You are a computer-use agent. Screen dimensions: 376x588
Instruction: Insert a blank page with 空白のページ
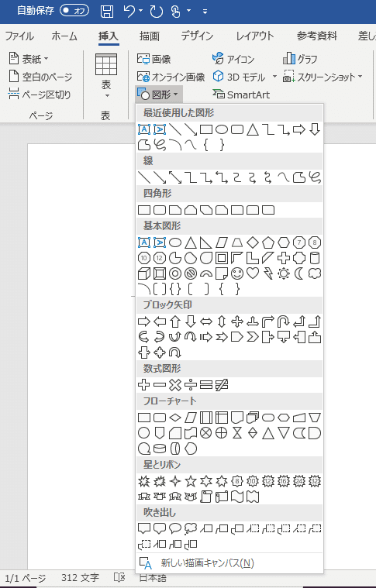[40, 77]
